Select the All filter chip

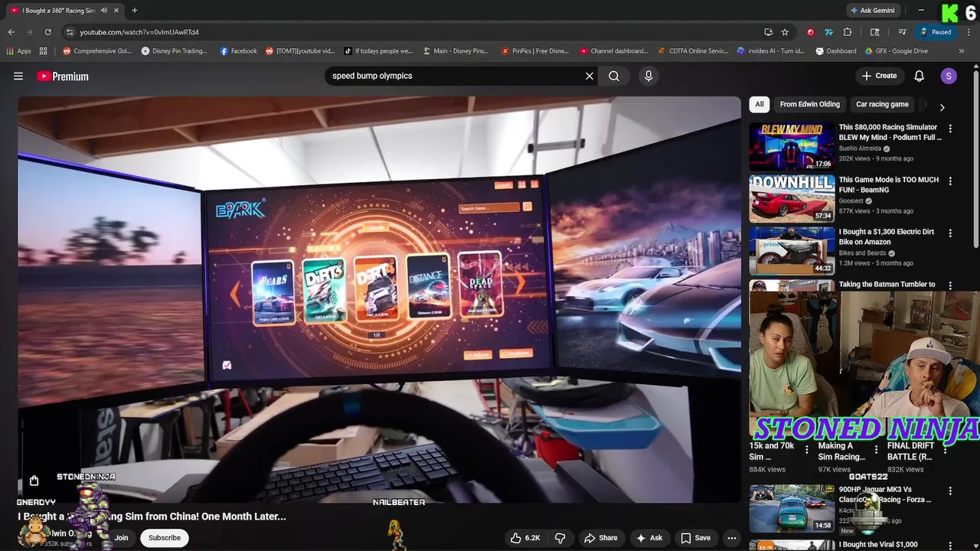[x=759, y=104]
